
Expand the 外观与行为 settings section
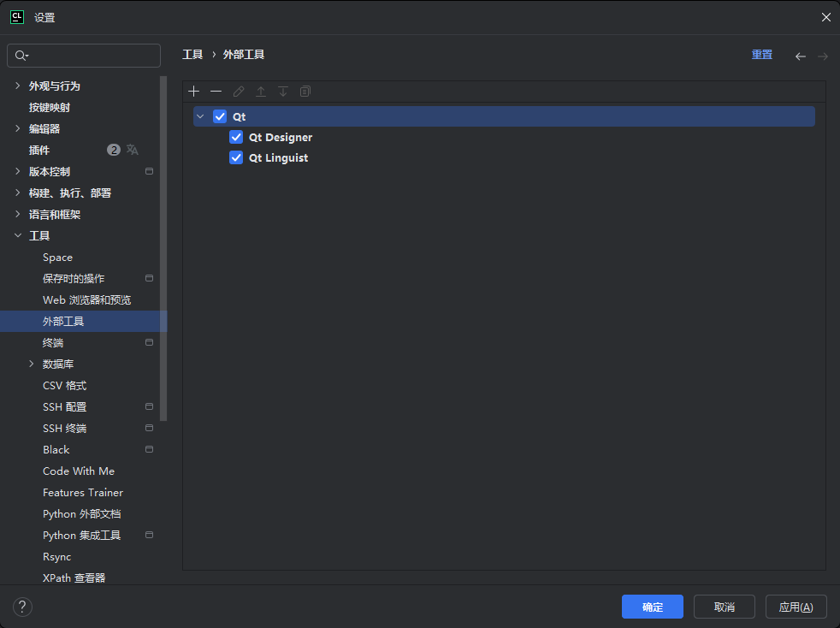point(18,86)
